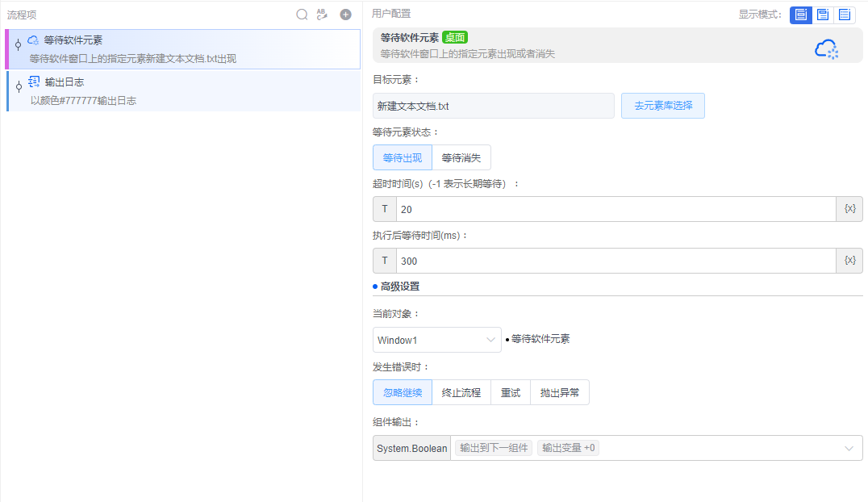Click the ABC rename icon

pos(323,14)
